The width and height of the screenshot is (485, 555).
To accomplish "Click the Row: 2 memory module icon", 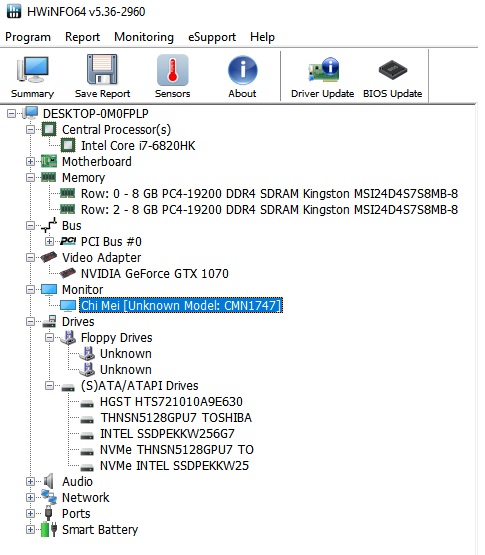I will tap(67, 209).
